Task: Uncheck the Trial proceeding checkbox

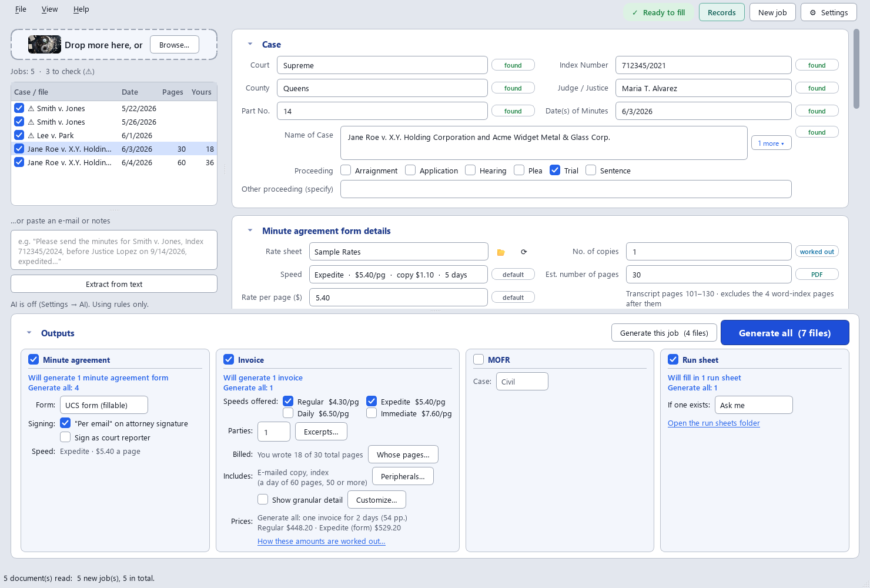Action: 555,170
